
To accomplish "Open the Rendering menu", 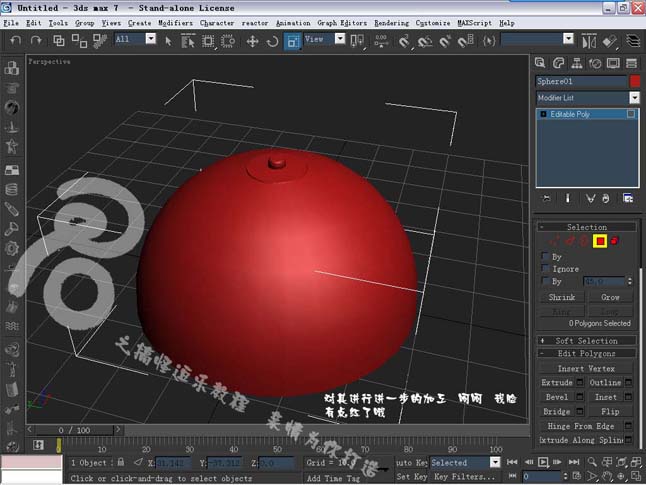I will (391, 23).
